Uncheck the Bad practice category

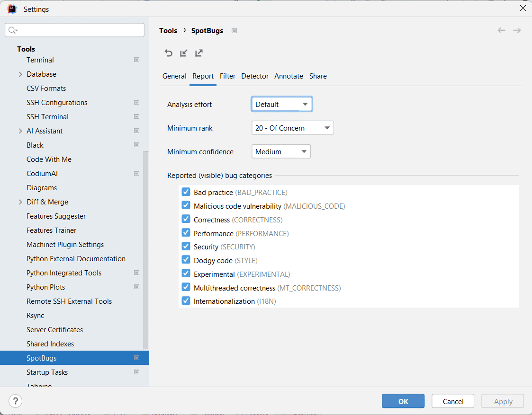coord(186,192)
